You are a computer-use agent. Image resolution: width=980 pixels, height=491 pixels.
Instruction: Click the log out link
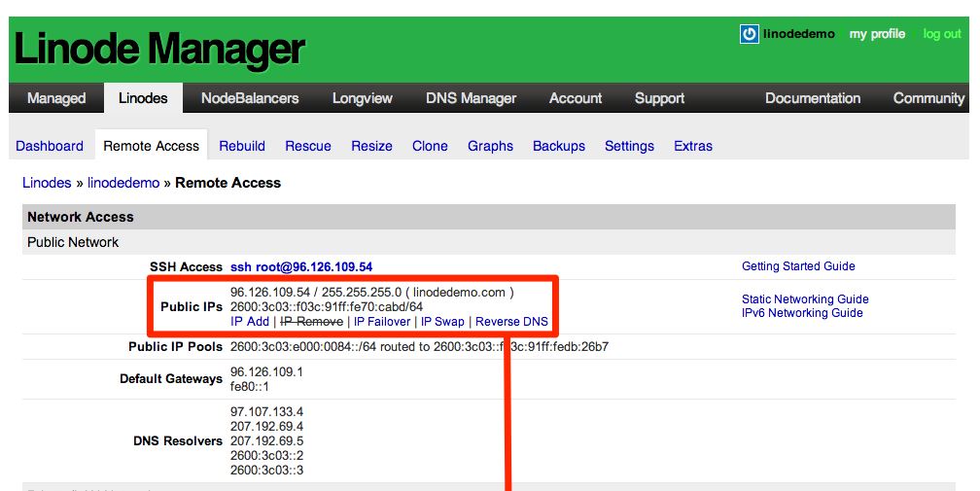coord(942,34)
